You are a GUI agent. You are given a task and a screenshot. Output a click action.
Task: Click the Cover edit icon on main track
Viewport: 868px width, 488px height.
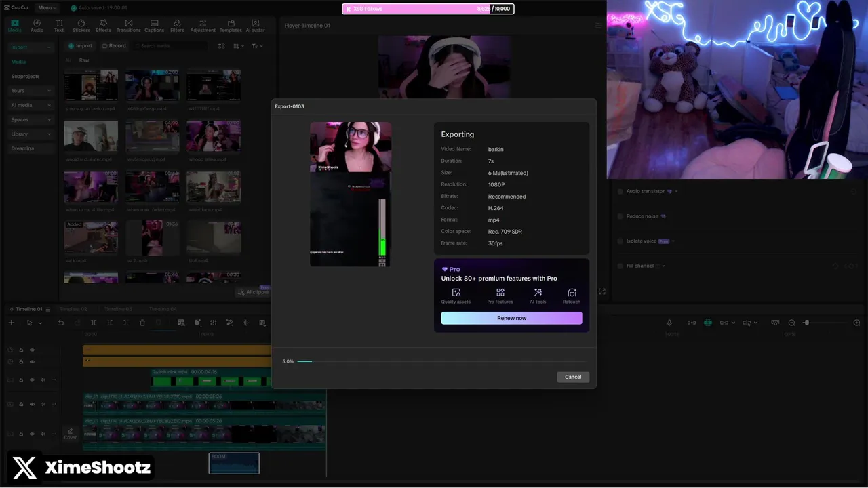[70, 432]
